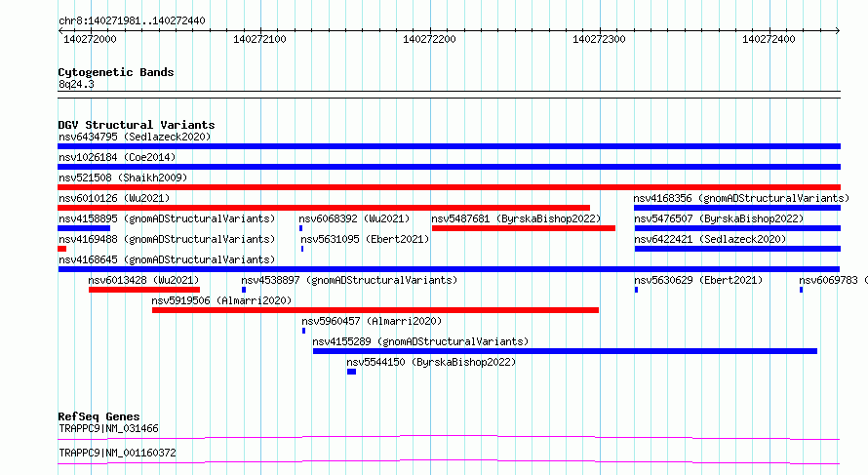Image resolution: width=868 pixels, height=475 pixels.
Task: Open nsv4168356 (gnomADStructuralVariants) label
Action: click(x=741, y=198)
